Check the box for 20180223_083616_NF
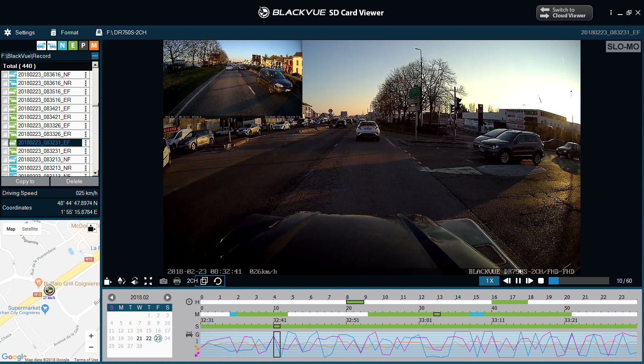Screen dimensions: 644x364 (5, 75)
